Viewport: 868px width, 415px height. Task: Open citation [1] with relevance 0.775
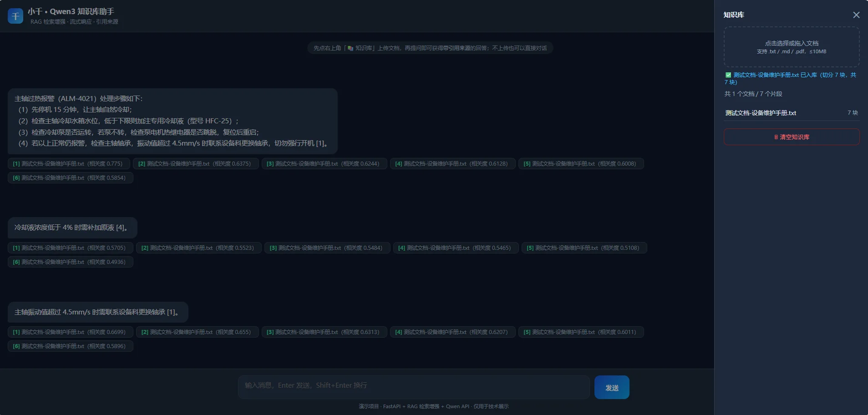coord(69,164)
